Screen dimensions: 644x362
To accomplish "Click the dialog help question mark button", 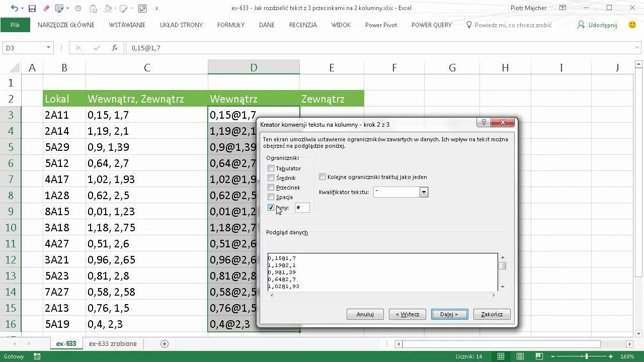I will click(x=484, y=123).
